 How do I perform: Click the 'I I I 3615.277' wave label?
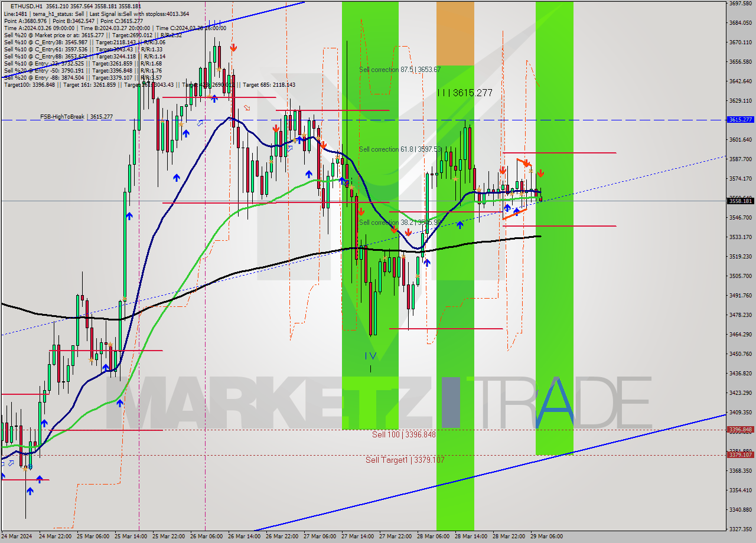click(x=465, y=93)
